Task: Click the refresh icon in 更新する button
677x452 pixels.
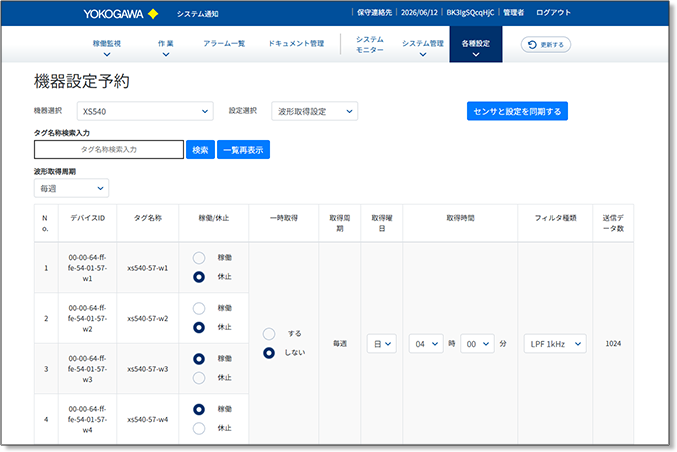Action: pos(532,44)
